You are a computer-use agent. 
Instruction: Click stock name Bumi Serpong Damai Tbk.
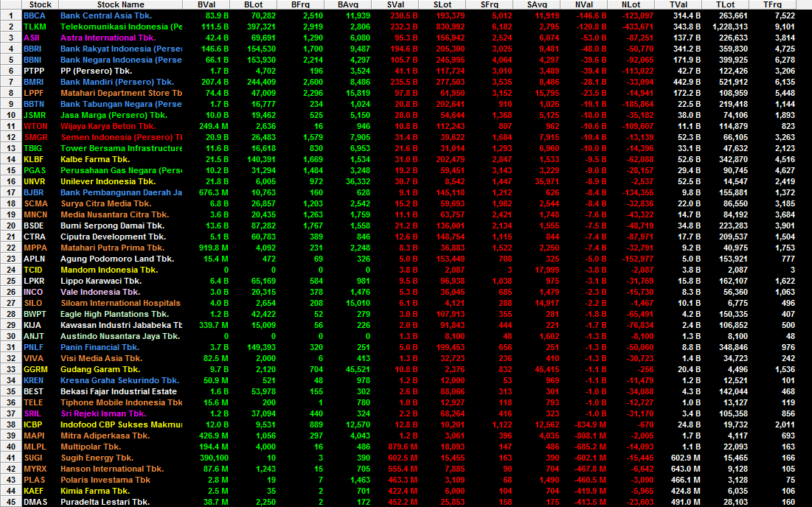click(112, 225)
